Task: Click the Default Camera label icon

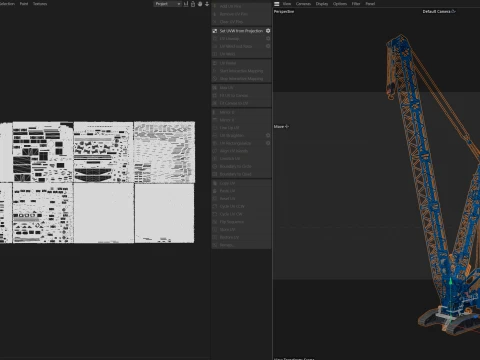Action: coord(454,11)
